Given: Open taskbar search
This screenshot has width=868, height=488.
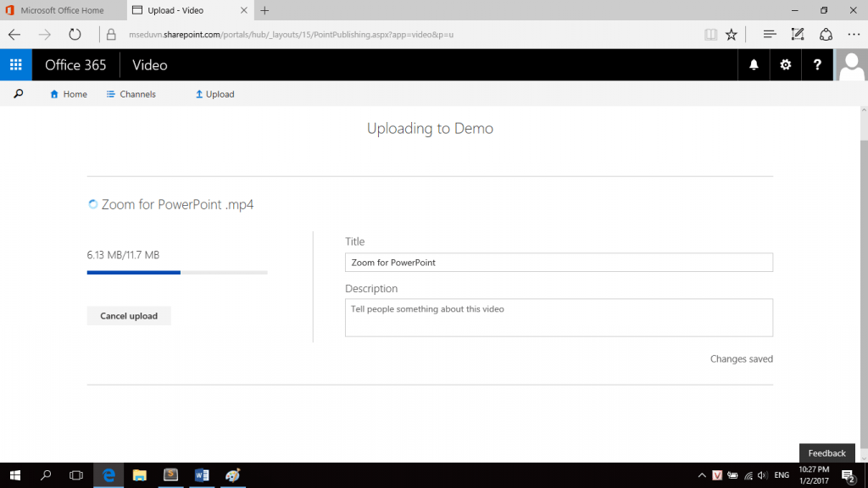Looking at the screenshot, I should (x=46, y=475).
